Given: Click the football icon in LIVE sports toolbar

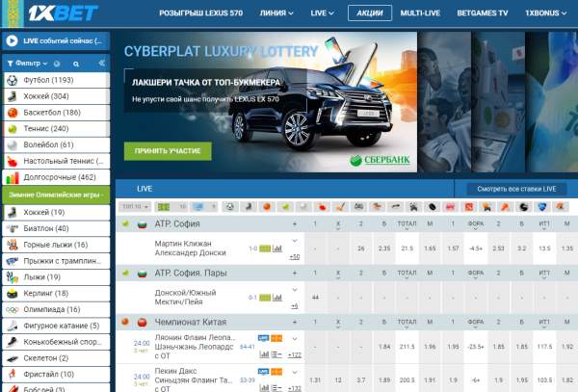Looking at the screenshot, I should tap(230, 207).
